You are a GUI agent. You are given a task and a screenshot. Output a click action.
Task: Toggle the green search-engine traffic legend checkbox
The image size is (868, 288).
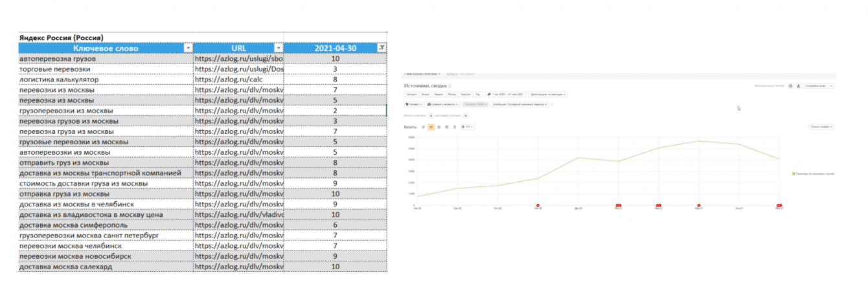tap(793, 173)
